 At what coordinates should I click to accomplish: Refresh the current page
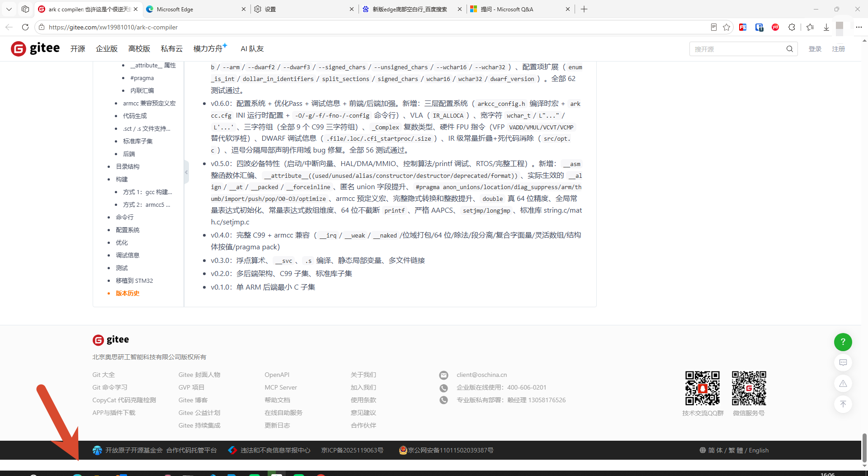coord(25,27)
